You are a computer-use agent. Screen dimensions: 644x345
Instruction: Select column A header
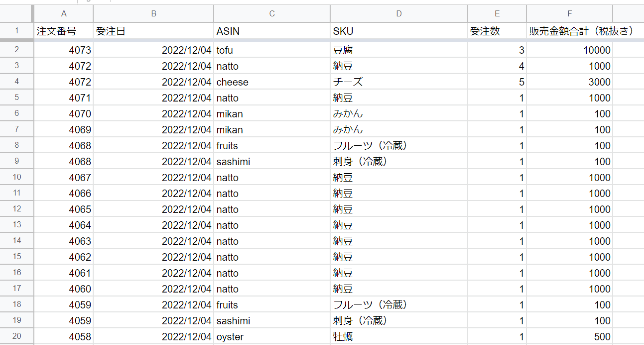tap(64, 14)
